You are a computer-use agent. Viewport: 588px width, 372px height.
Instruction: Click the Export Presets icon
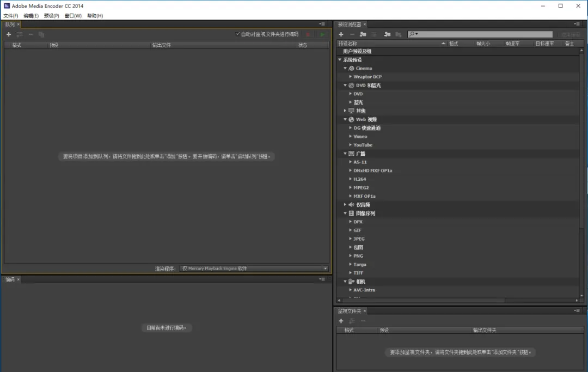pos(398,34)
